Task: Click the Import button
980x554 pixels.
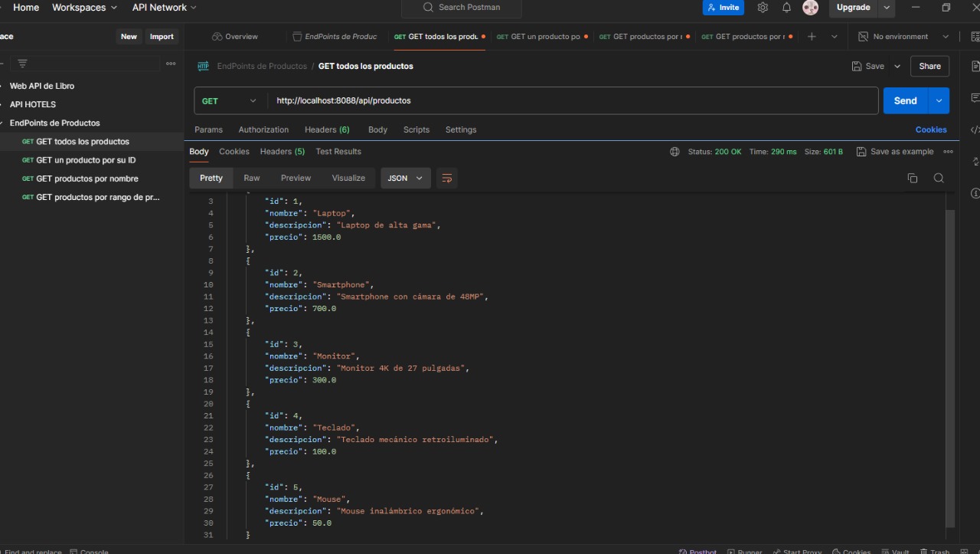Action: coord(162,37)
